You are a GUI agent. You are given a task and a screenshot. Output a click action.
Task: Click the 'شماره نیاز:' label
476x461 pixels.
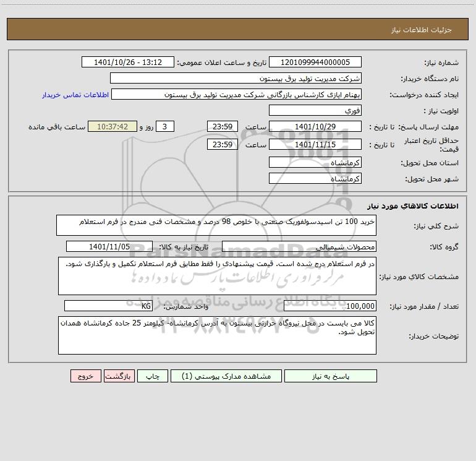(x=441, y=63)
